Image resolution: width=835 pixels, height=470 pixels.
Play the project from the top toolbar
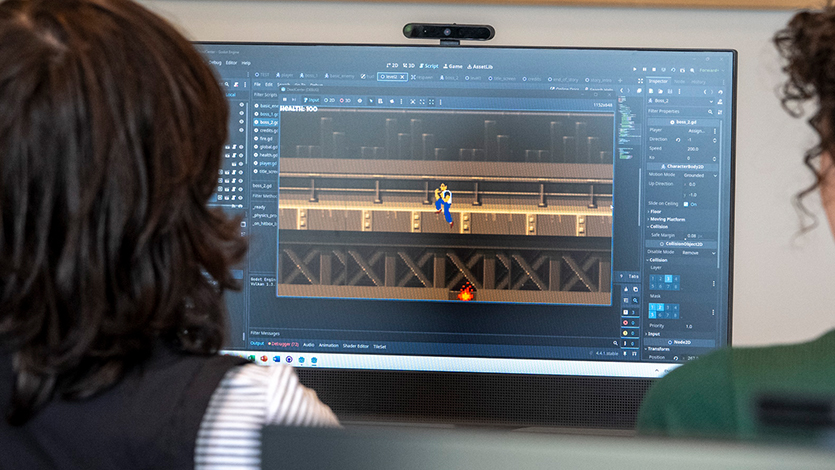coord(634,70)
